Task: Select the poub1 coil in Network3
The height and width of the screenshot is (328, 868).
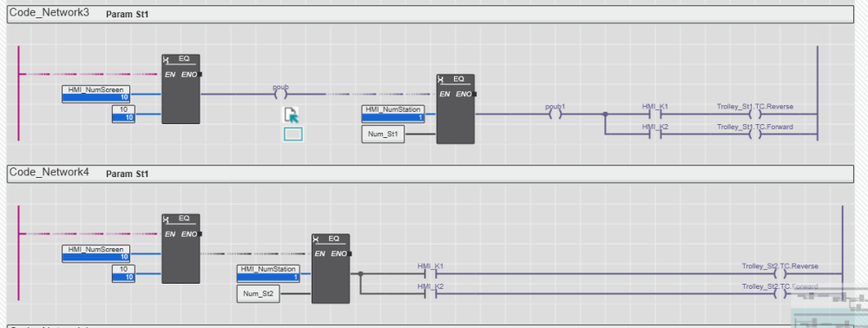Action: (x=556, y=115)
